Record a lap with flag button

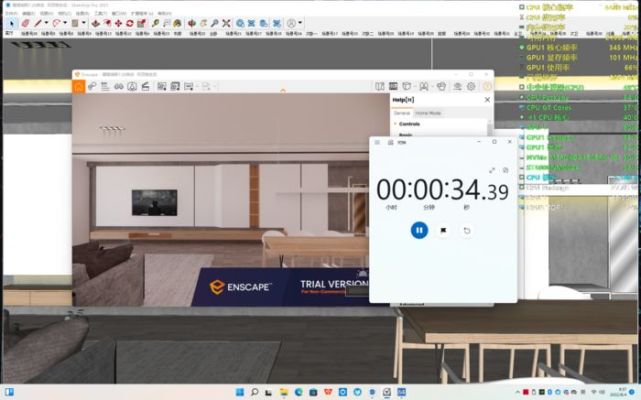(443, 230)
